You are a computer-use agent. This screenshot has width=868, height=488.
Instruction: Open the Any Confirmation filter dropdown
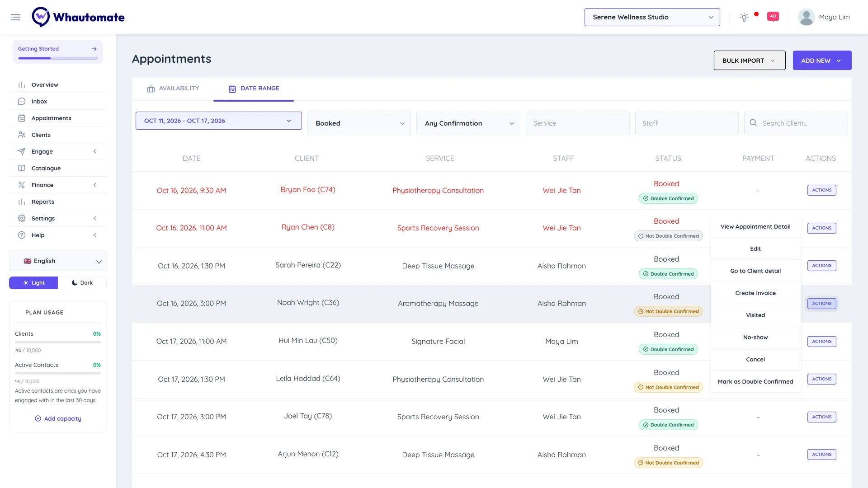point(468,123)
